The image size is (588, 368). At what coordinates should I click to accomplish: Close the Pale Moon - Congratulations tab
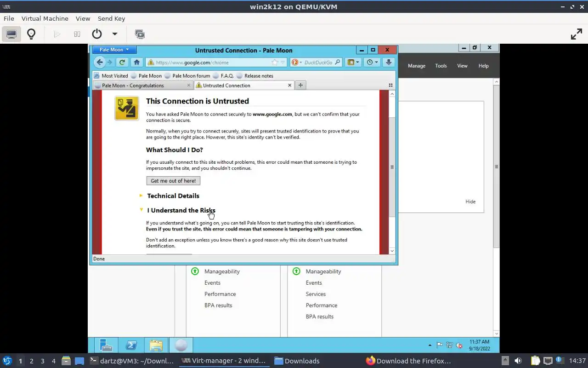click(189, 85)
